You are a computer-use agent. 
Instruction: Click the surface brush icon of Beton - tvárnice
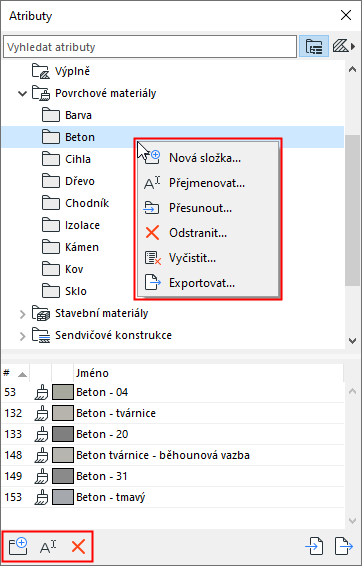click(x=41, y=413)
